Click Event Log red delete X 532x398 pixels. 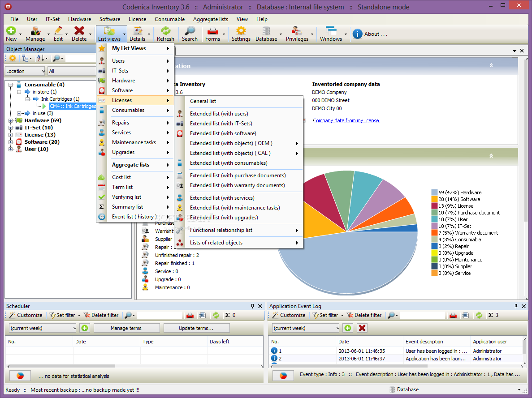(362, 328)
